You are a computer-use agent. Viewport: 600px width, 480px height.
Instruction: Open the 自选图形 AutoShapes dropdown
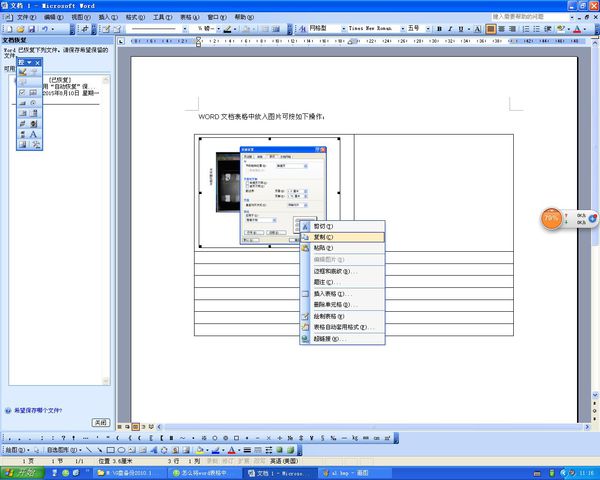click(x=62, y=450)
